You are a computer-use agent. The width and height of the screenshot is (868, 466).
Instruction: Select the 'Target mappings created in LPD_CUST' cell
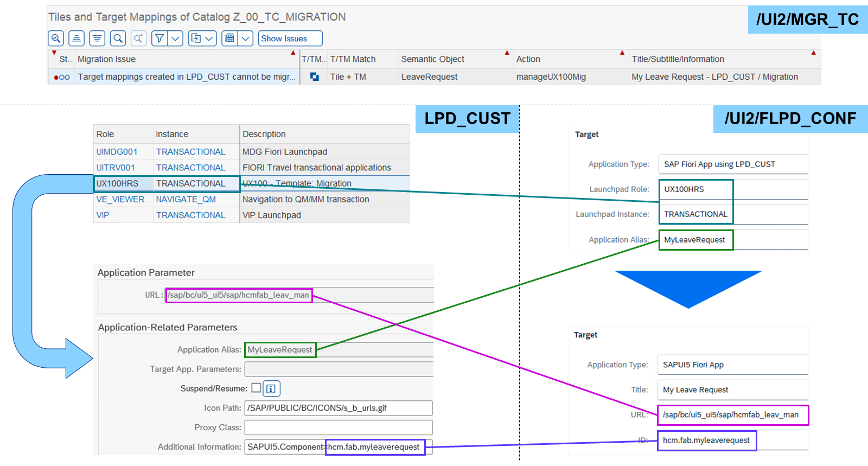187,77
